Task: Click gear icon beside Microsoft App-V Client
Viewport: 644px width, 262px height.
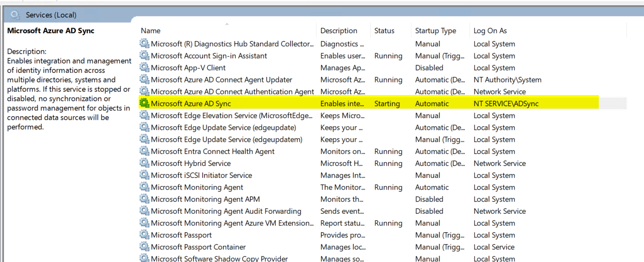Action: 145,68
